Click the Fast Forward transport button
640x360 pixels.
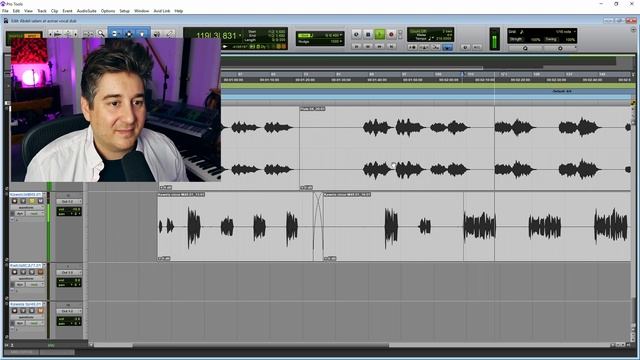(x=380, y=46)
